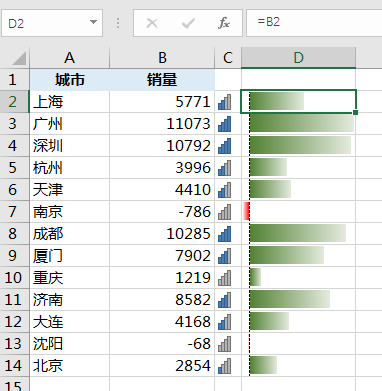Click the green data bar in 重庆 row

[x=255, y=277]
